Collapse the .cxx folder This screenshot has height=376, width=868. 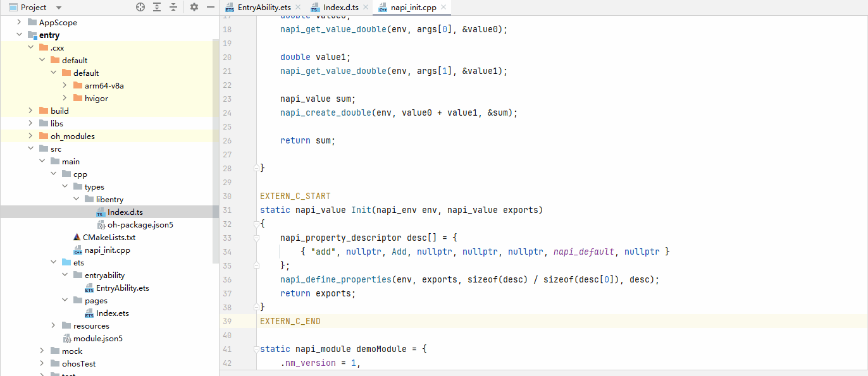(x=30, y=47)
